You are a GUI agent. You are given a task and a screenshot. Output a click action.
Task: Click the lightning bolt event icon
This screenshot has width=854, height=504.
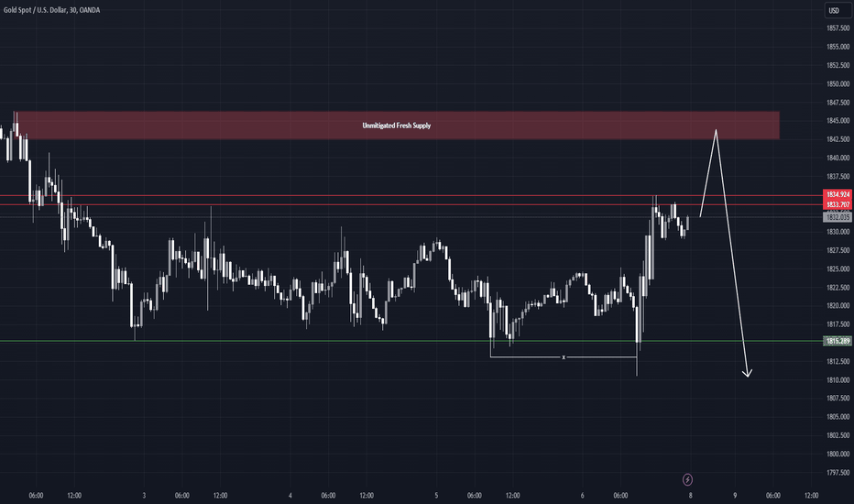tap(687, 479)
